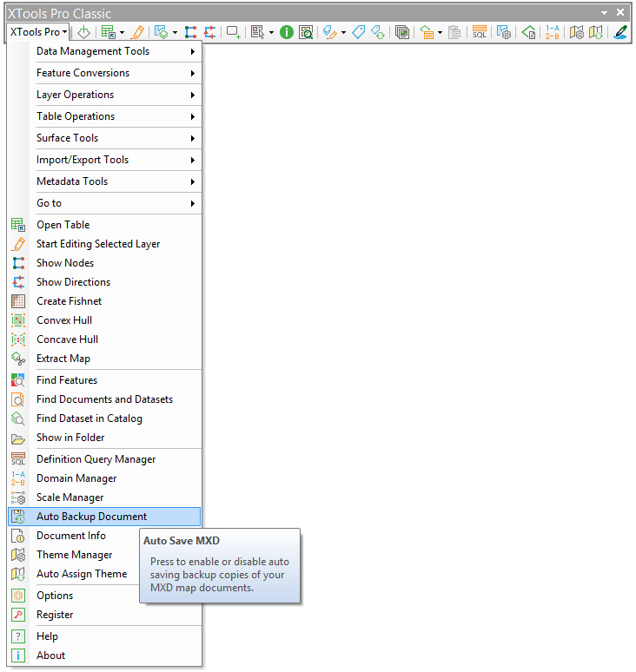Open the XTools Pro dropdown menu button
The width and height of the screenshot is (636, 672).
point(38,32)
